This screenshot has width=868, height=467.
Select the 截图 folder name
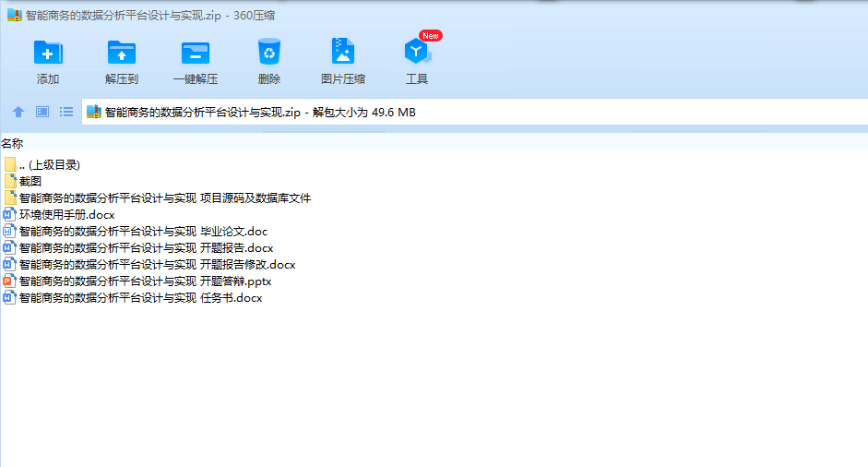click(30, 181)
